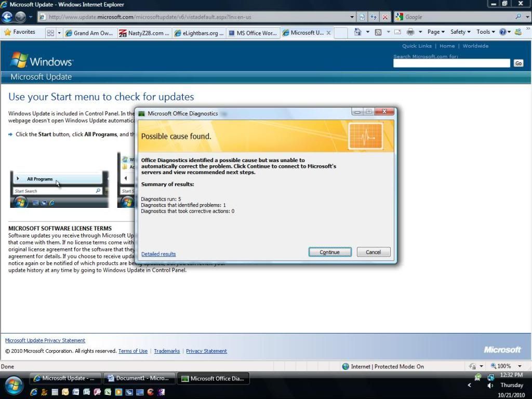Click the Internet Protected Mode status zone
This screenshot has height=399, width=532.
(x=383, y=366)
